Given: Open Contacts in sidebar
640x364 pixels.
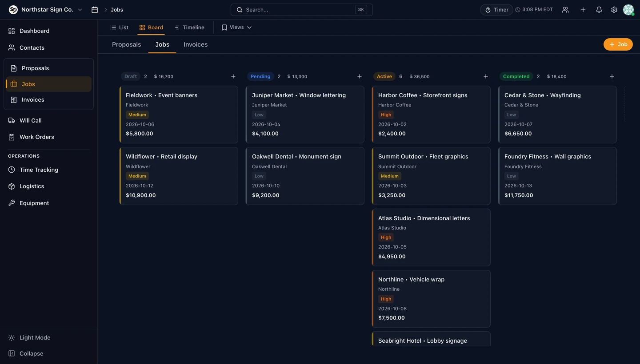Looking at the screenshot, I should (48, 48).
